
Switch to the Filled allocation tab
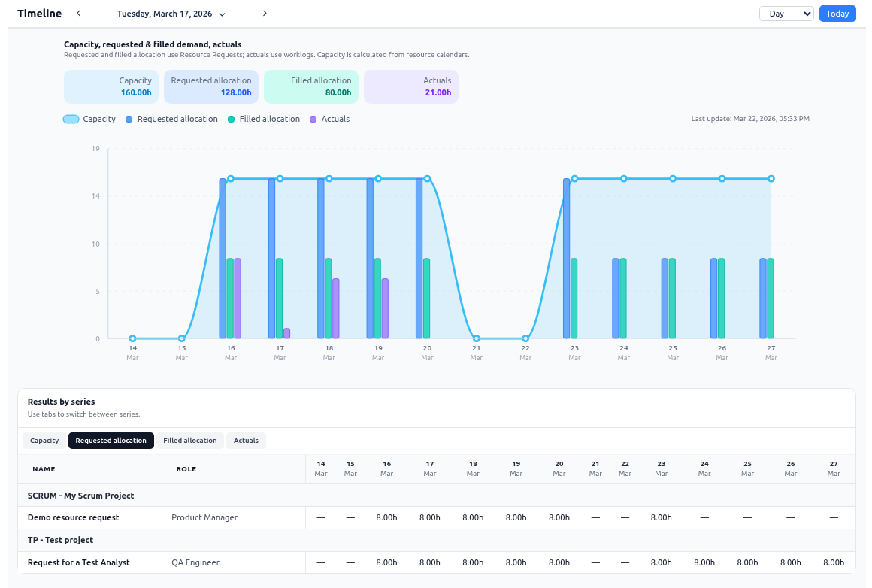(x=189, y=441)
